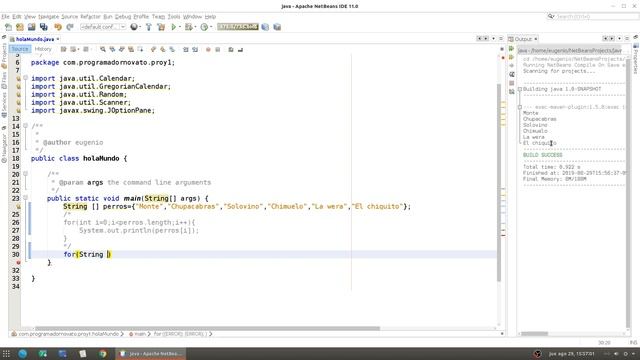This screenshot has height=360, width=640.
Task: Click the error marker beside line 31
Action: pos(18,262)
